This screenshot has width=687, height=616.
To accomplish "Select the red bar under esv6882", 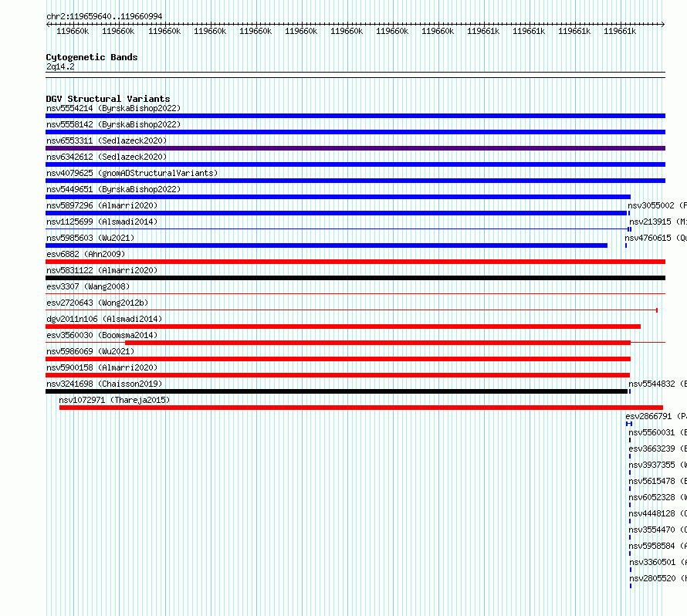I will tap(355, 262).
